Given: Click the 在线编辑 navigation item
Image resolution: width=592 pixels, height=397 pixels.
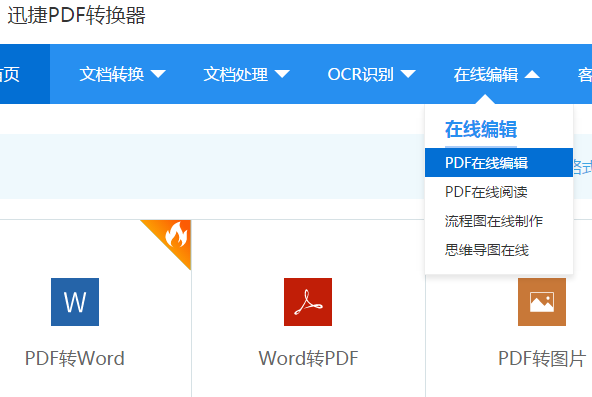Looking at the screenshot, I should pos(486,74).
